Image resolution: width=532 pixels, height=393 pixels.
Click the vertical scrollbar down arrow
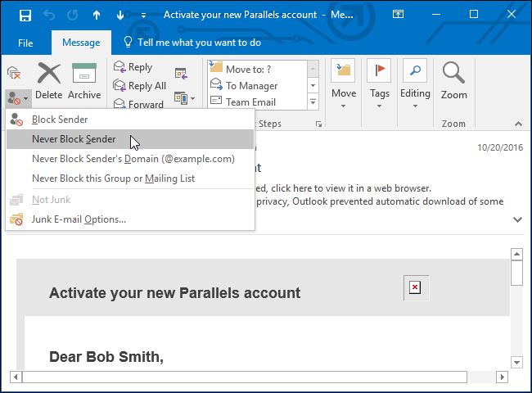click(516, 363)
